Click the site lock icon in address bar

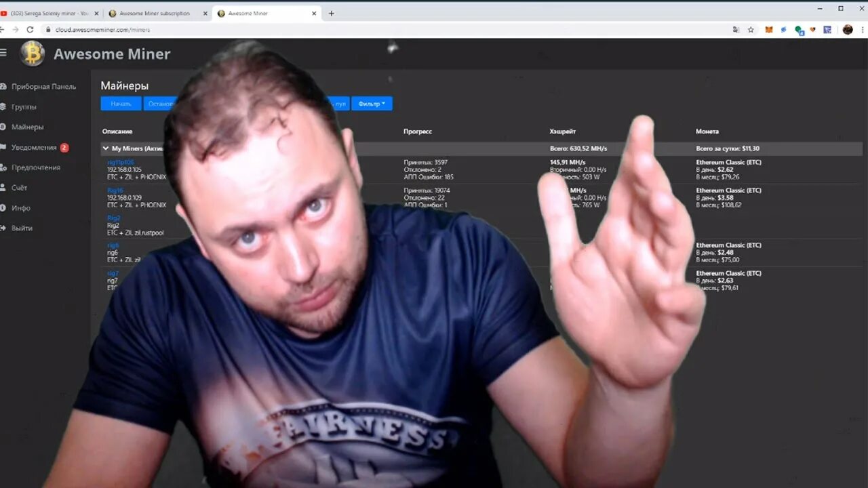click(x=48, y=30)
